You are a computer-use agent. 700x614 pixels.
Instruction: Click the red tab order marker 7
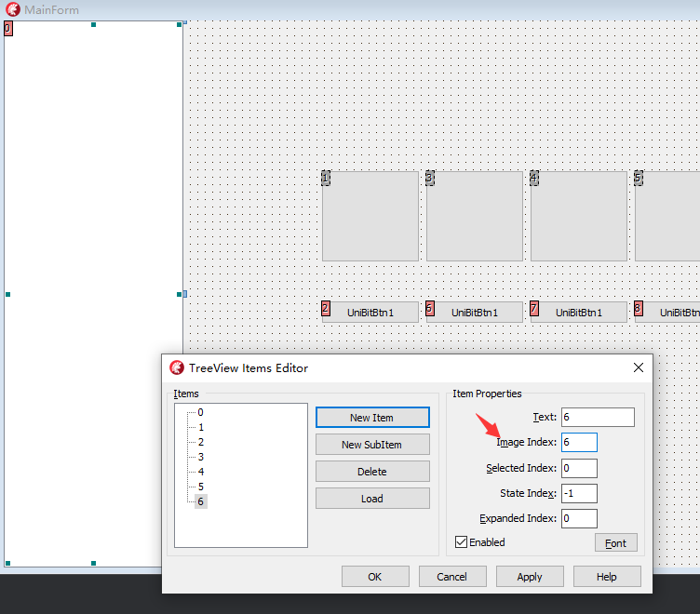534,309
